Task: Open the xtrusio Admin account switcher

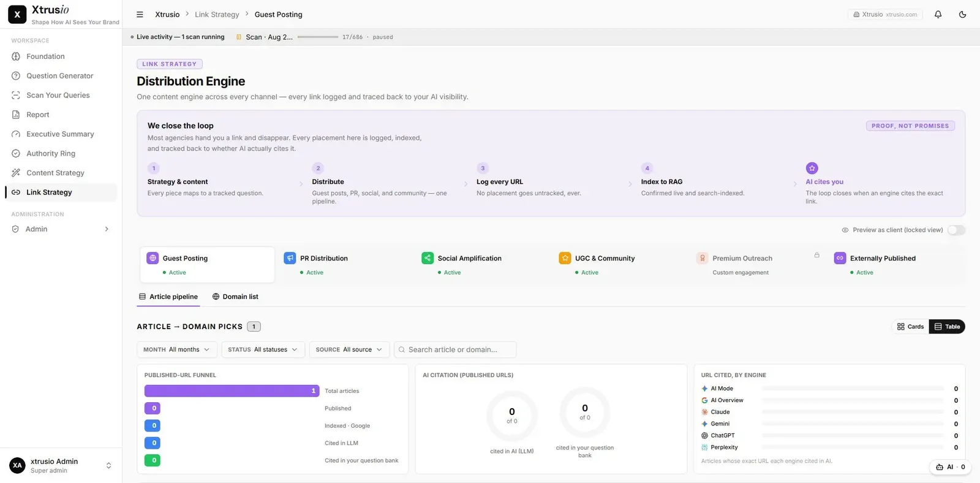Action: pos(61,466)
